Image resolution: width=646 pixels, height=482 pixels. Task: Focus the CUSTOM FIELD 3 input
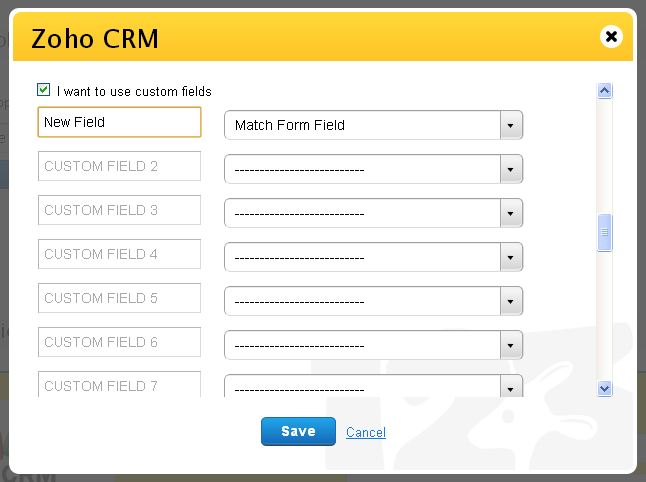click(119, 210)
